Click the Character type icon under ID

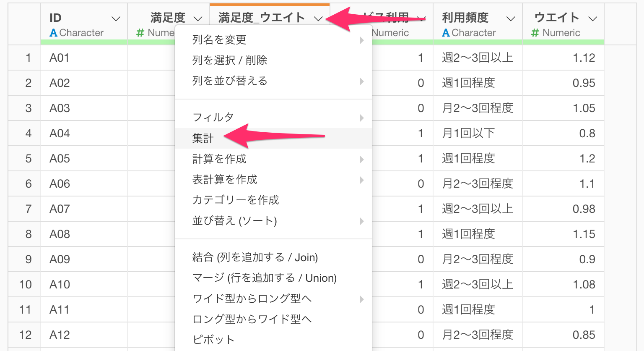(x=53, y=33)
